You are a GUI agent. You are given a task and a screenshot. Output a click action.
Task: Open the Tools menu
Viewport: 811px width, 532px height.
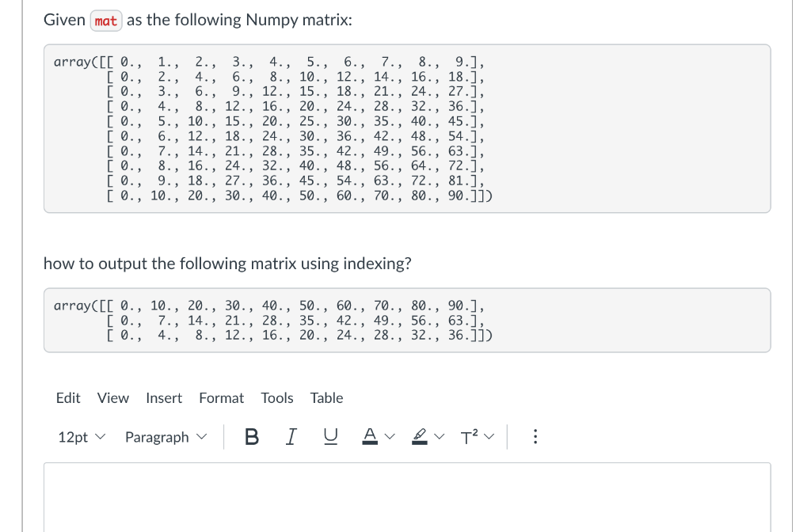pyautogui.click(x=276, y=398)
